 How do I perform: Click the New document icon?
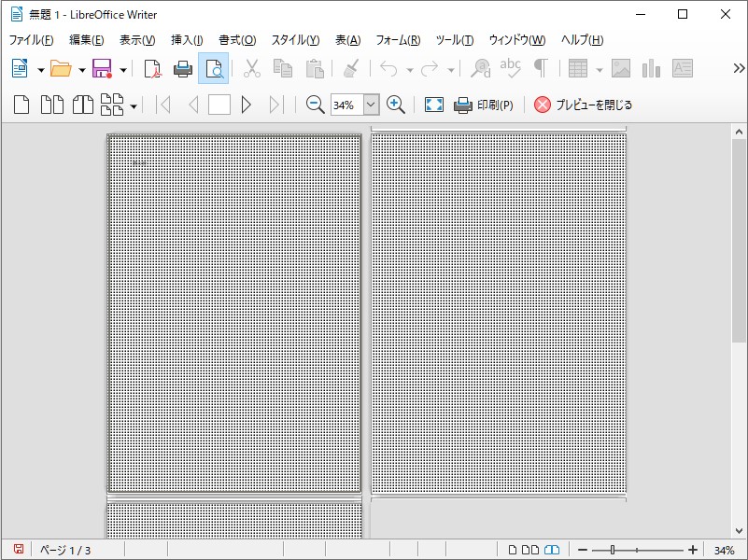(x=20, y=69)
